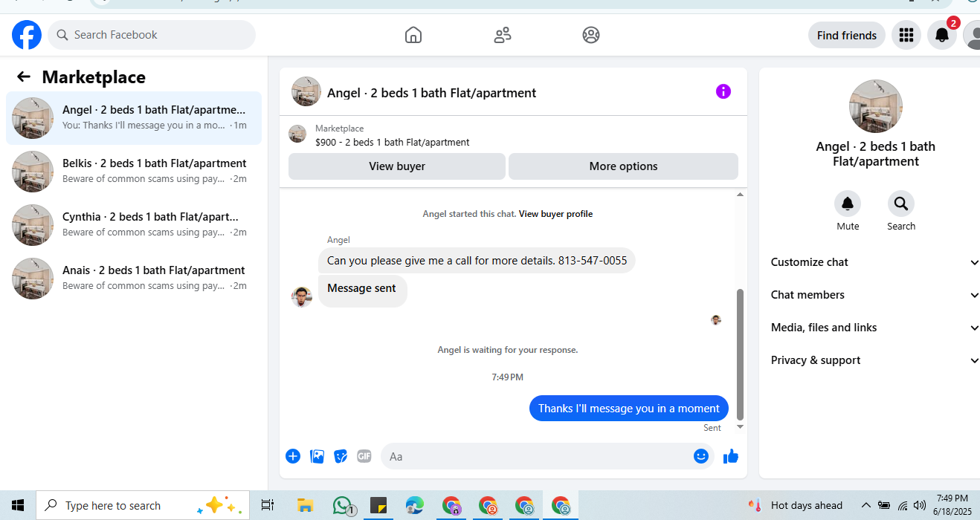Open the Facebook logo home link
This screenshot has width=980, height=520.
(27, 35)
